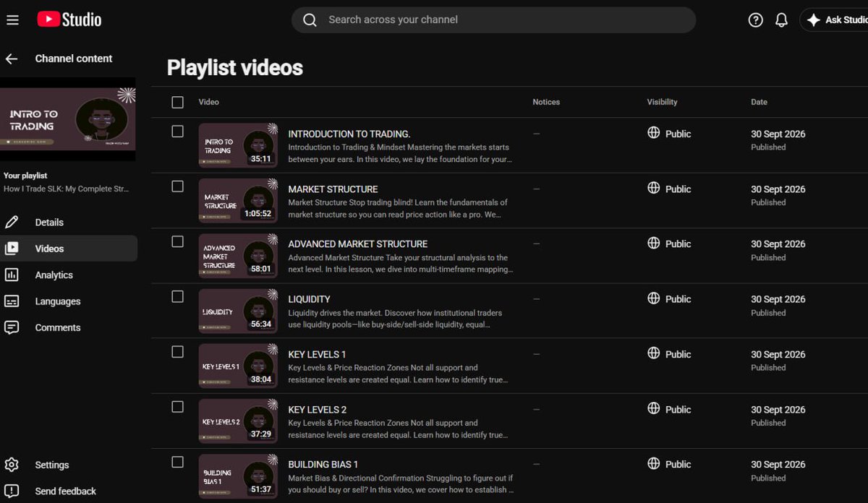Click the 'How I Trade SLK' playlist name
Screen dimensions: 868x503
(67, 189)
